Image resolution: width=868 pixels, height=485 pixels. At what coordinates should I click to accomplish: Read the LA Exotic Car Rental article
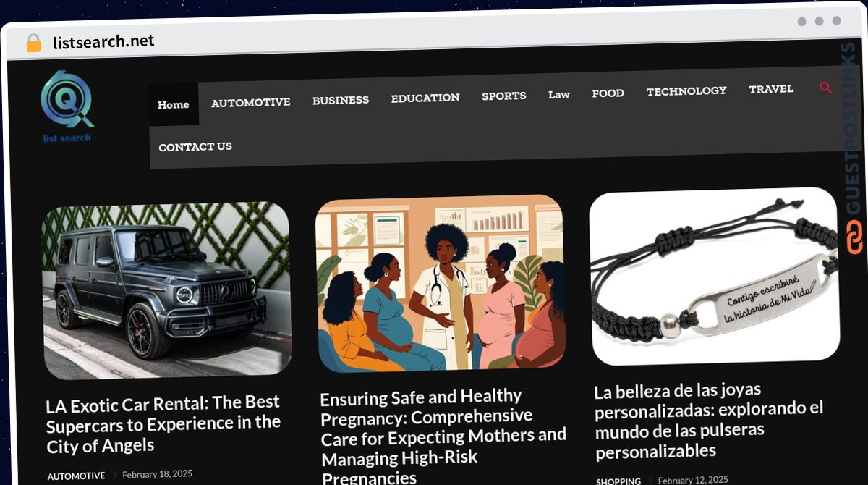(163, 424)
